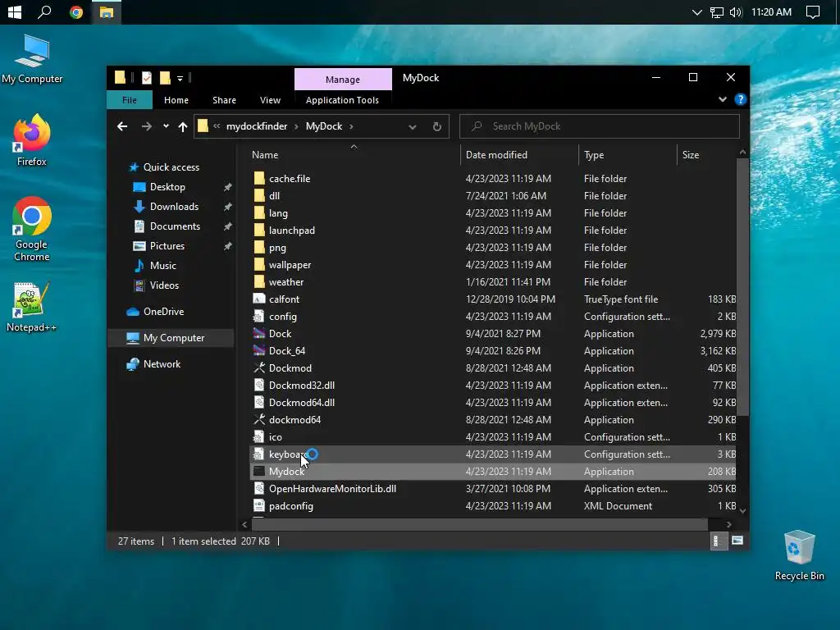Viewport: 840px width, 630px height.
Task: Open taskbar search magnifier
Action: (44, 11)
